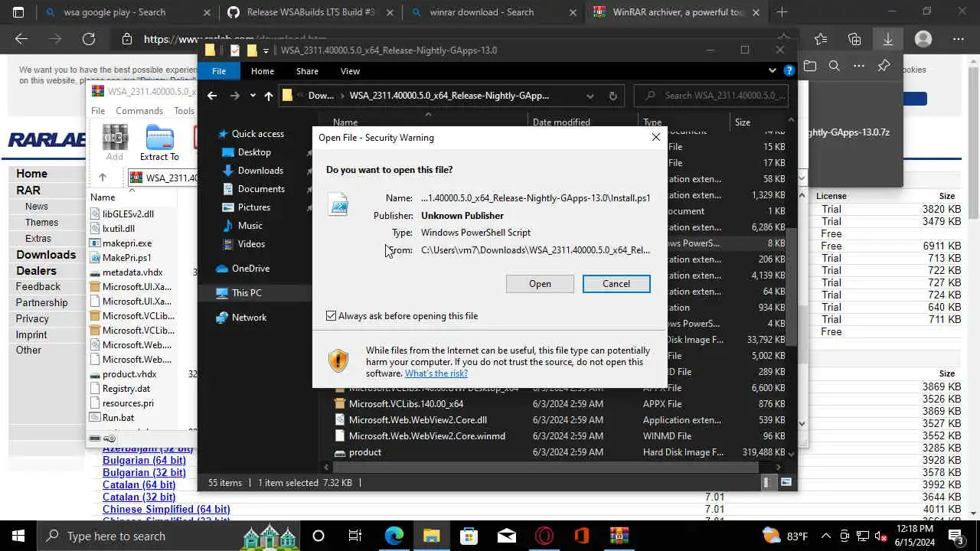Close the Open File Security Warning dialog
The image size is (980, 551).
(x=656, y=138)
